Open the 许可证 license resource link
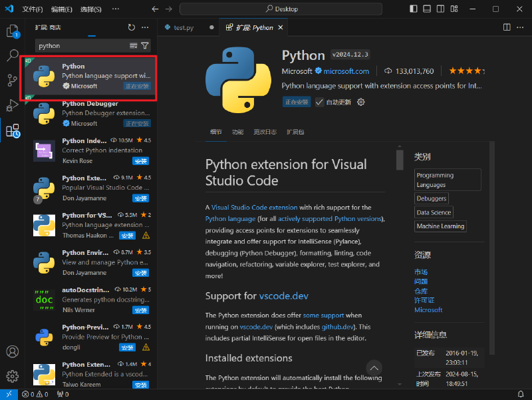532x400 pixels. pos(424,300)
